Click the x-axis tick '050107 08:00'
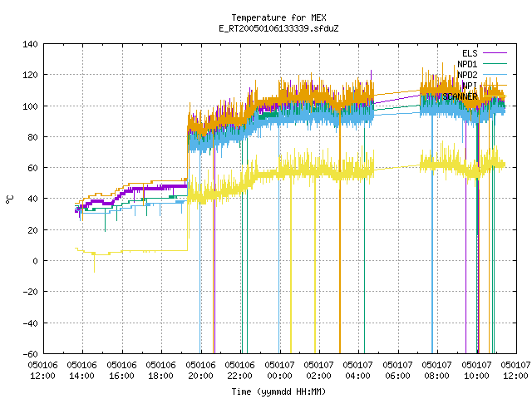 437,371
